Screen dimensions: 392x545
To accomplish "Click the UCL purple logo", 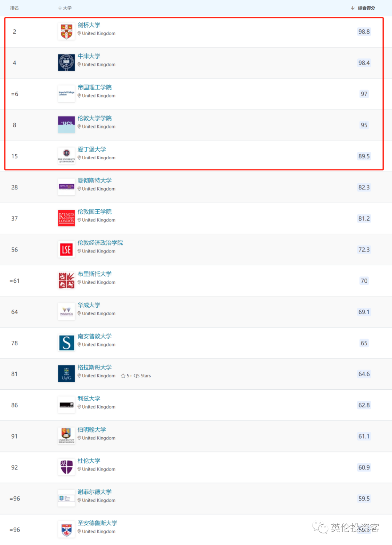I will (x=66, y=125).
